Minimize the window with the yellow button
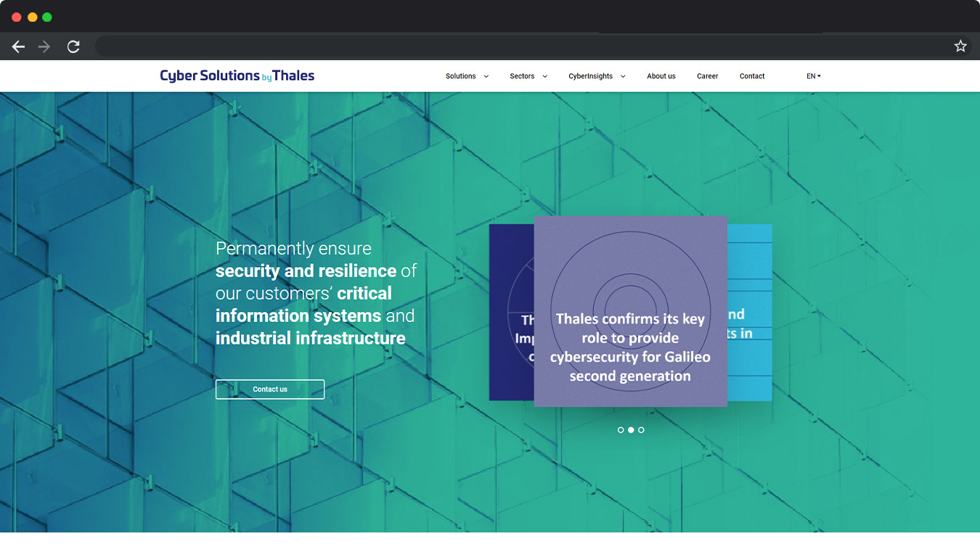The height and width of the screenshot is (552, 980). coord(32,17)
